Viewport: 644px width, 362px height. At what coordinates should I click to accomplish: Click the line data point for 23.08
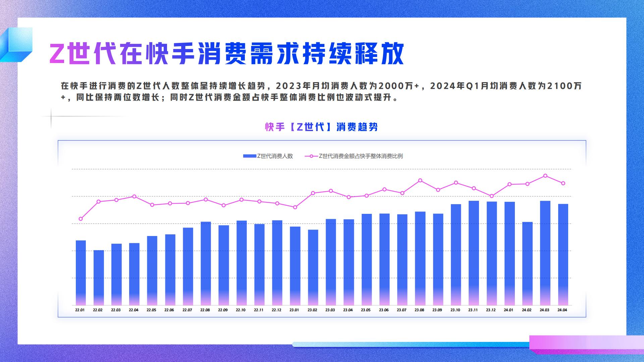(420, 180)
